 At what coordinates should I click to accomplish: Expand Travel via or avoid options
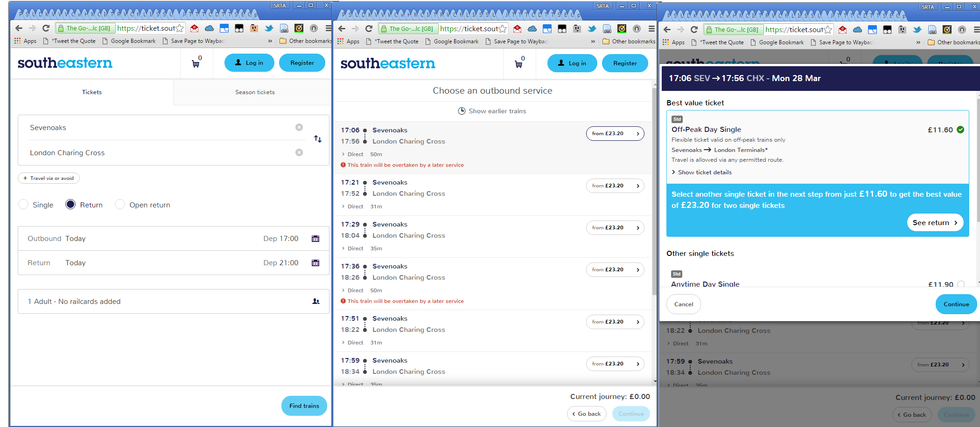tap(49, 178)
